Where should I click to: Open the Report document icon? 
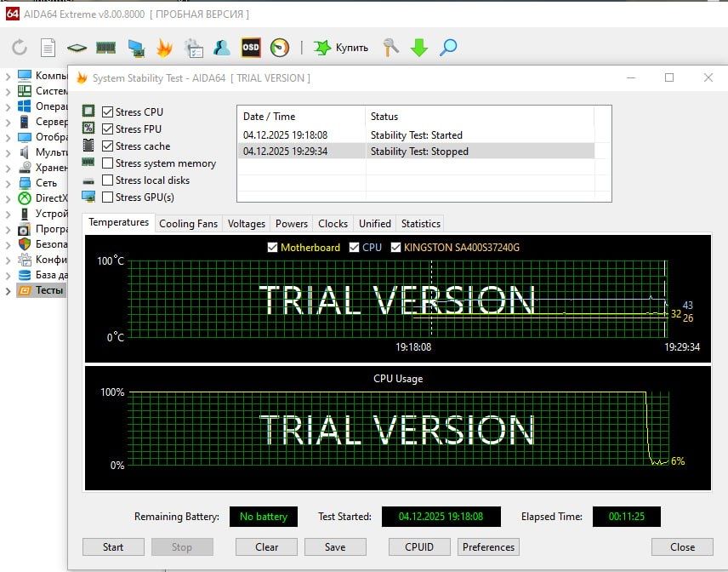pyautogui.click(x=48, y=48)
